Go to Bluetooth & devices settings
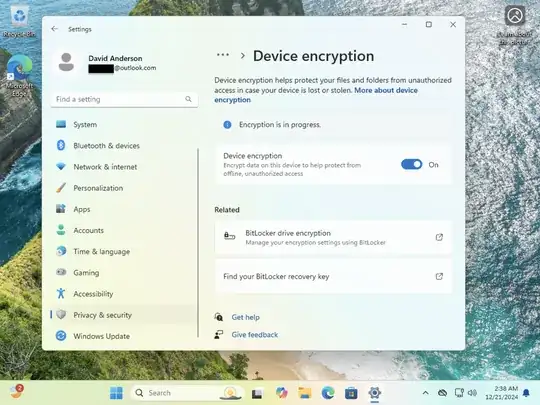540x405 pixels. pyautogui.click(x=124, y=146)
